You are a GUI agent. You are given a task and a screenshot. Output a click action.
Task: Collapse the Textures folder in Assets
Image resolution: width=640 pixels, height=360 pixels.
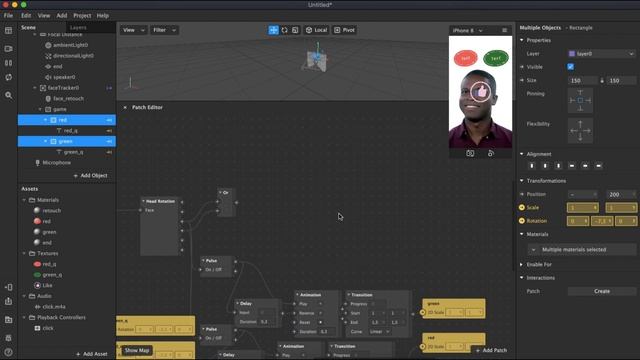pos(24,253)
